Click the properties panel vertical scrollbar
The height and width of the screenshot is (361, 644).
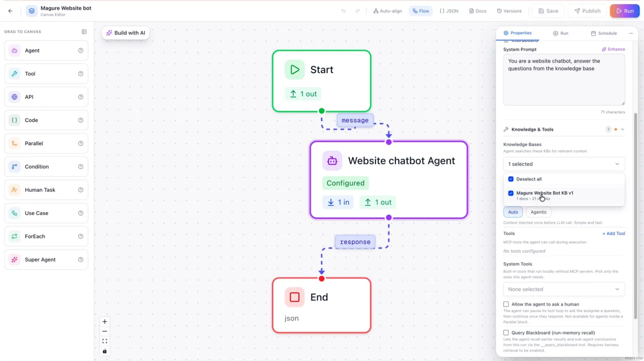tap(636, 216)
